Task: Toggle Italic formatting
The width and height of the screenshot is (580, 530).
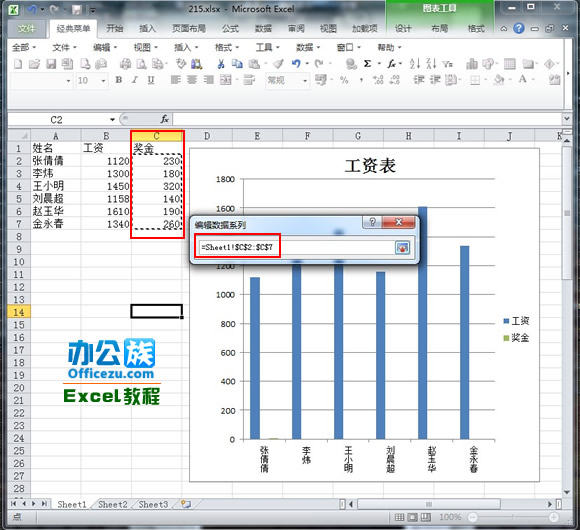Action: (x=135, y=80)
